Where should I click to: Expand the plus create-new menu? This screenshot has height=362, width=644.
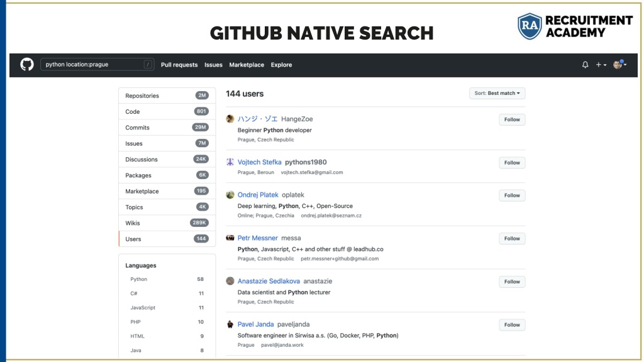coord(601,65)
